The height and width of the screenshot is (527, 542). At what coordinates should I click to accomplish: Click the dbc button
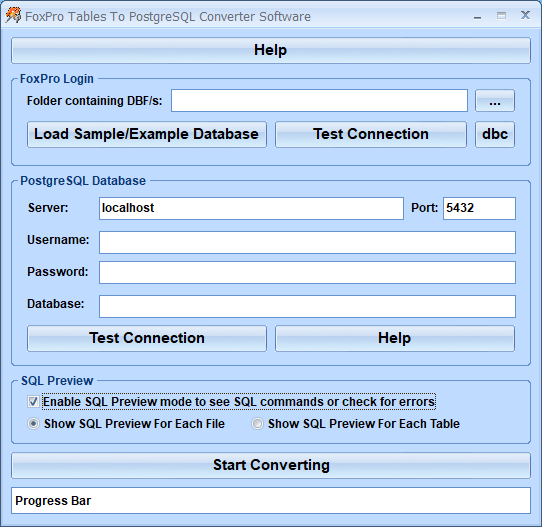tap(495, 134)
